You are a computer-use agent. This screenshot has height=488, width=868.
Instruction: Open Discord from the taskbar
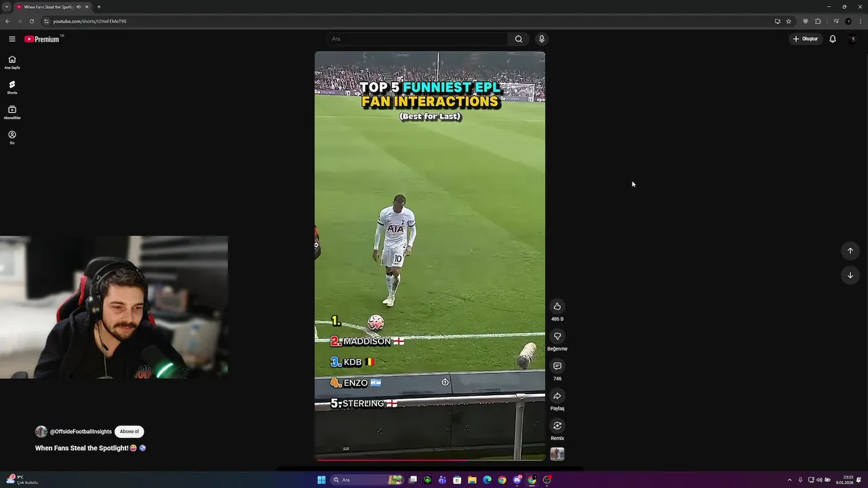[517, 480]
